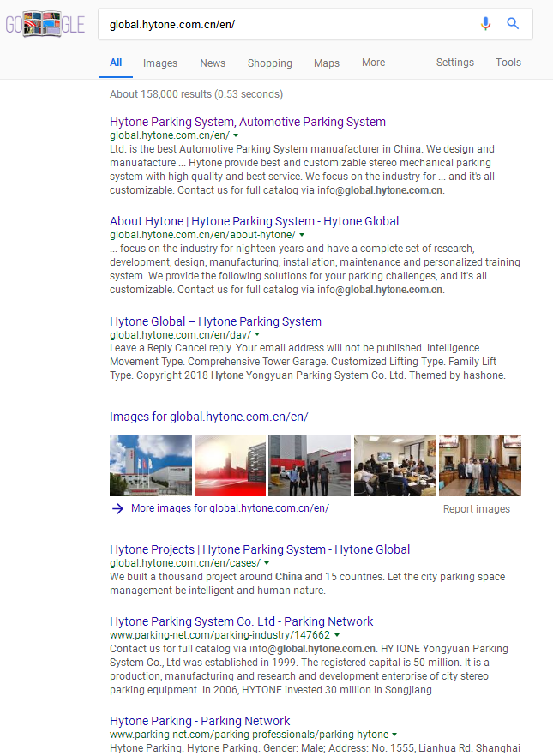Switch to the News tab
The height and width of the screenshot is (756, 553).
click(213, 63)
